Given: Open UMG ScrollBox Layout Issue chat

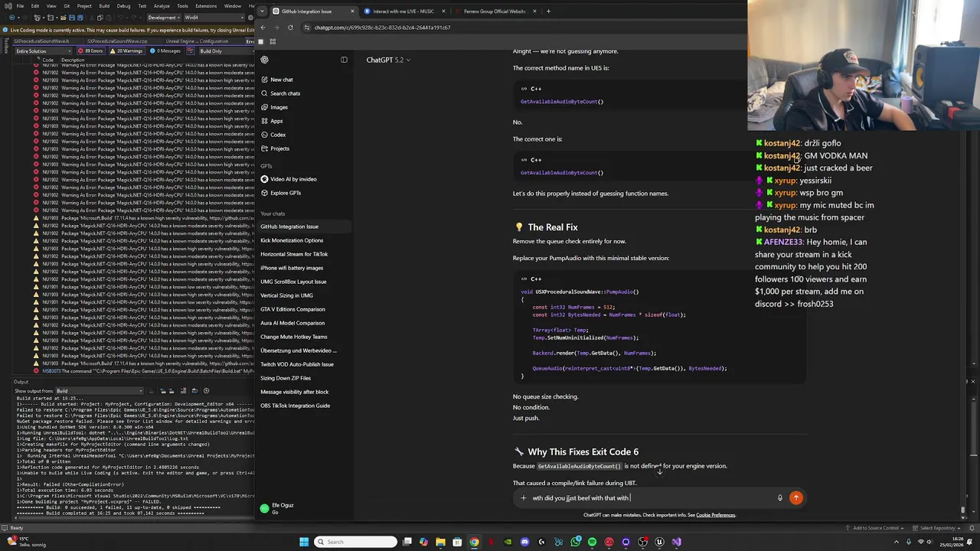Looking at the screenshot, I should 293,282.
